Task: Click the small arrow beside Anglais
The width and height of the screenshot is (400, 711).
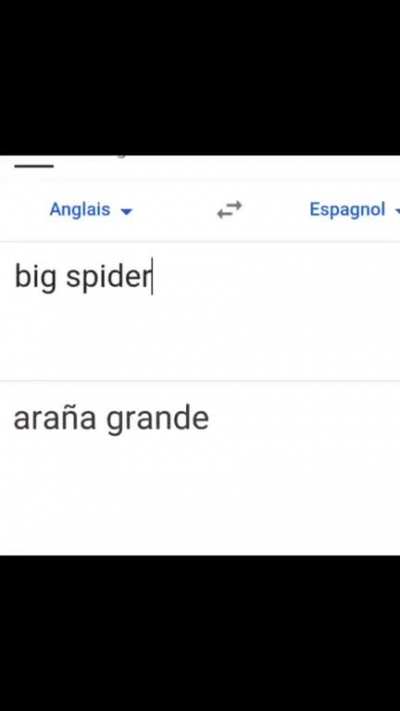Action: 127,211
